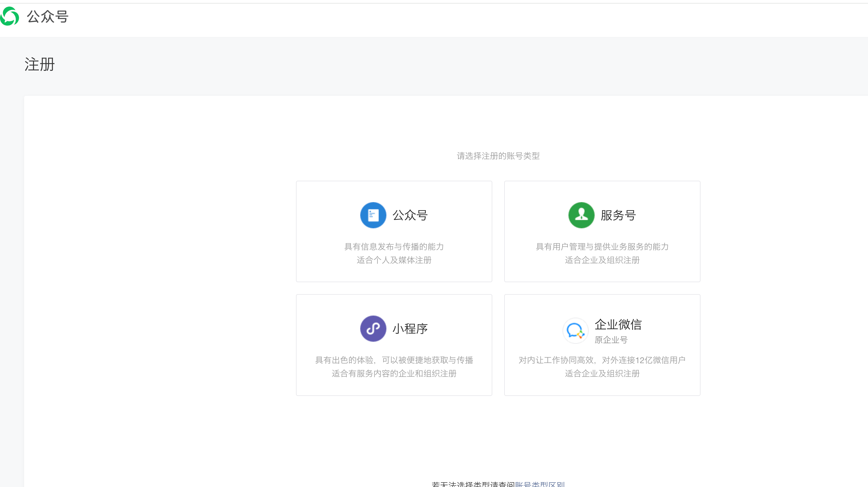Click the 公众号 header title text
This screenshot has width=868, height=487.
48,17
